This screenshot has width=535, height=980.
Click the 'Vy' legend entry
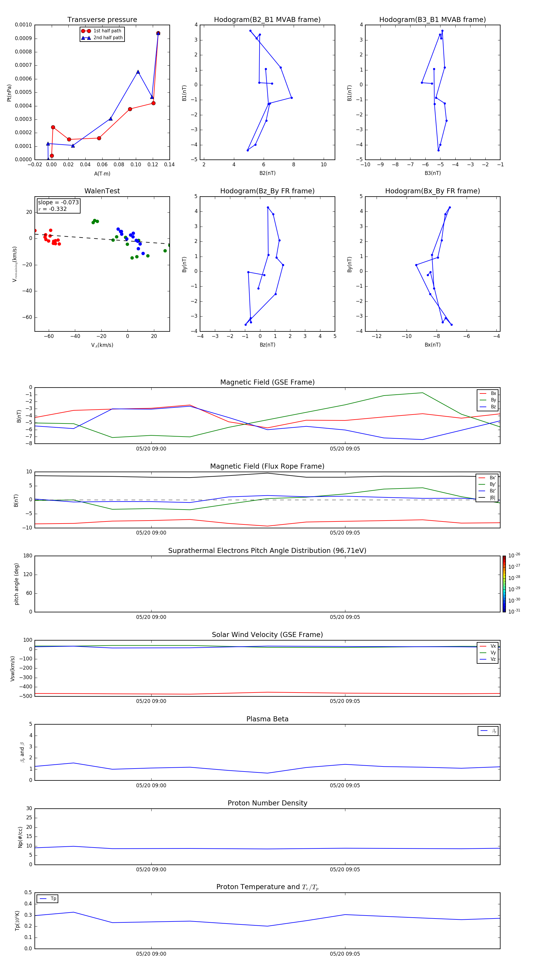click(x=488, y=652)
